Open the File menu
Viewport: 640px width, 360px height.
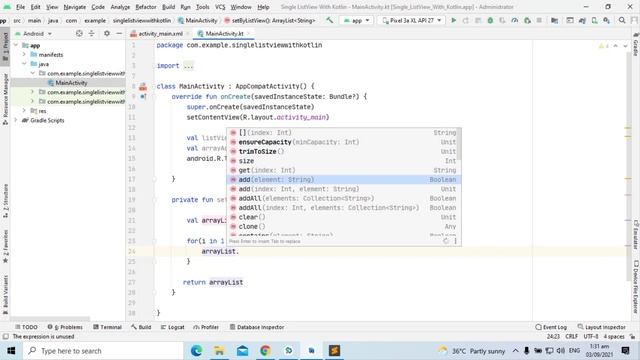(20, 7)
